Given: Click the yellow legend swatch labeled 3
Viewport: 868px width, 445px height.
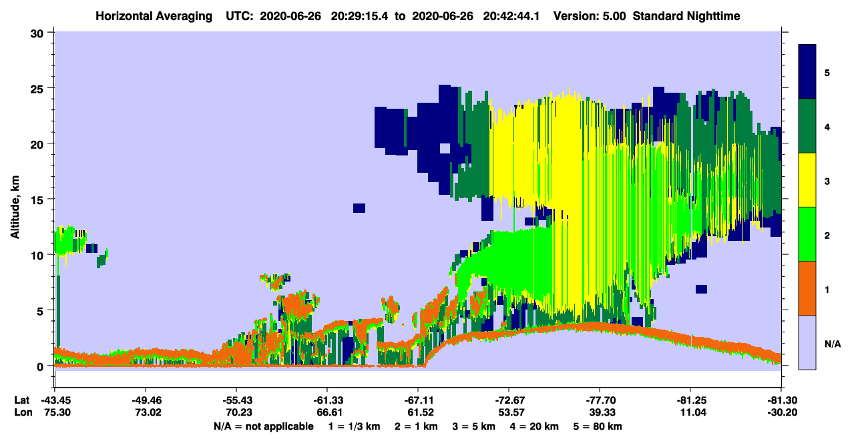Looking at the screenshot, I should point(807,180).
